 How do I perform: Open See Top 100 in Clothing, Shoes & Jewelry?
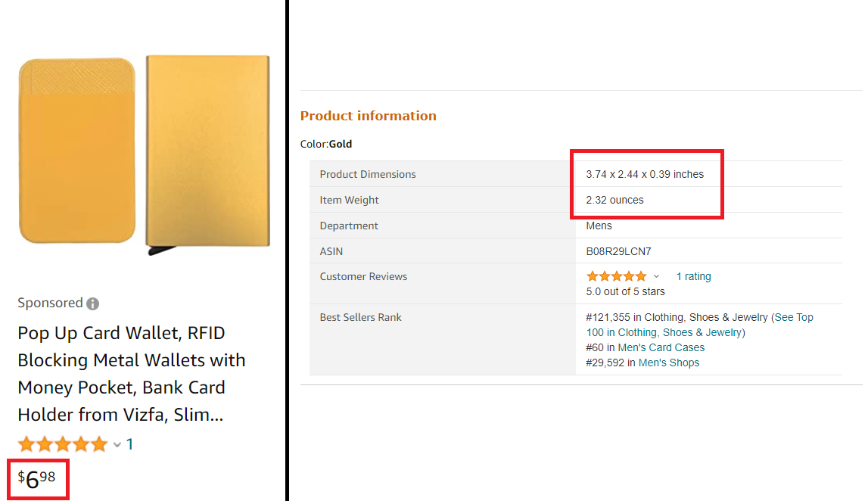[x=700, y=325]
